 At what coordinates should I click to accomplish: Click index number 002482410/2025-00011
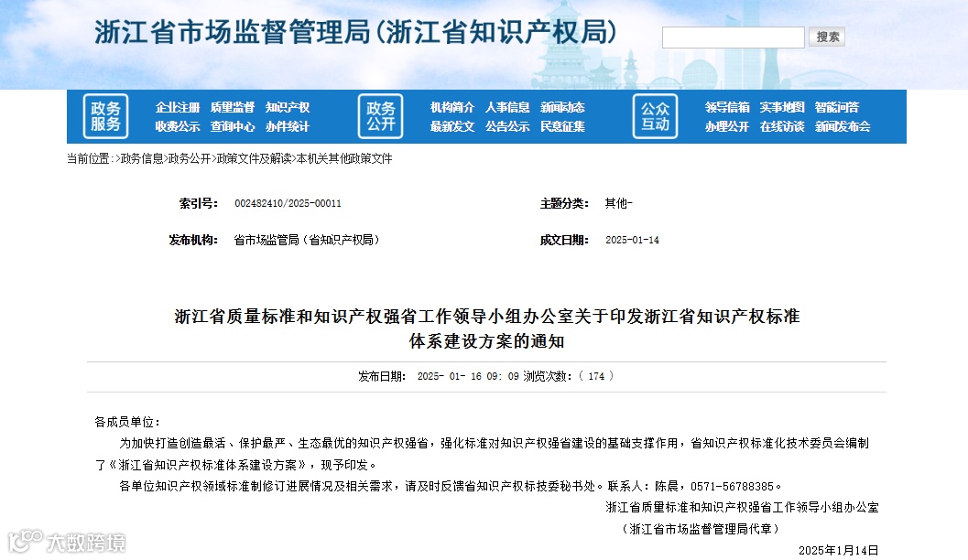pos(288,203)
